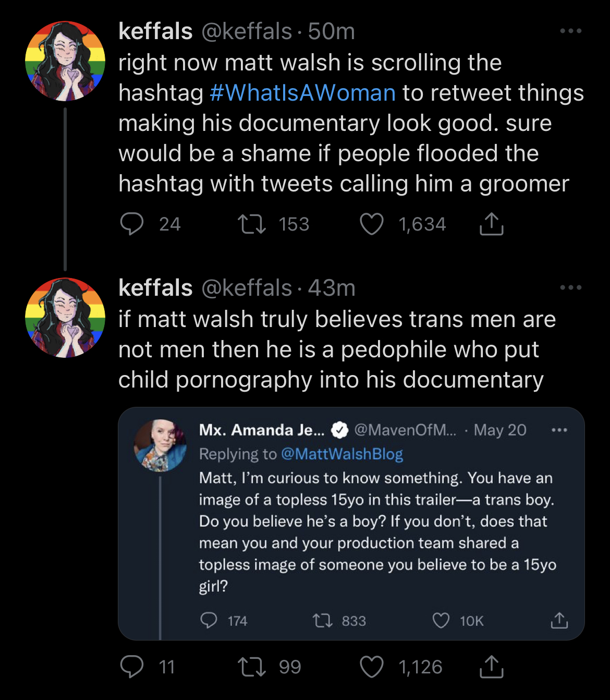Open the more options menu on the 50m tweet

pos(571,31)
